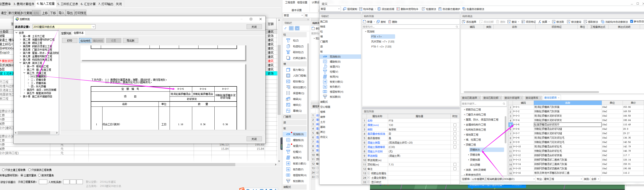Click the 新建 component icon in 构件列表
644x190 pixels.
click(x=365, y=22)
